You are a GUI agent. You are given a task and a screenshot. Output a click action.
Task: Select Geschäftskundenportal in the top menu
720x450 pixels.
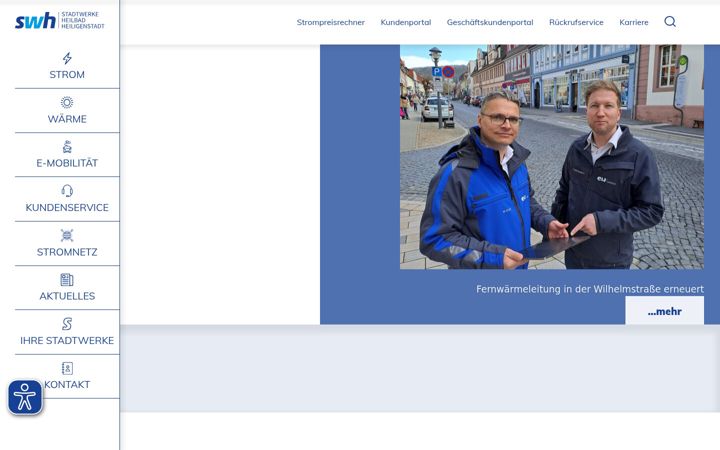pyautogui.click(x=490, y=22)
